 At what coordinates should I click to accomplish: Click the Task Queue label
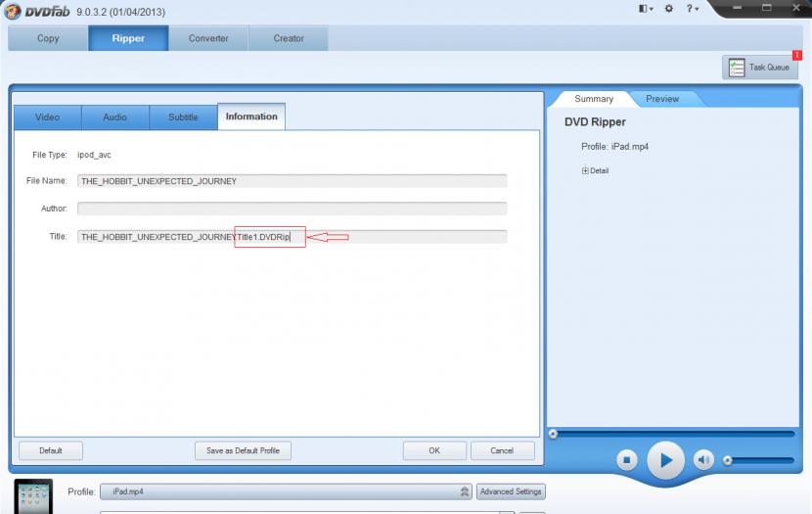click(x=769, y=68)
